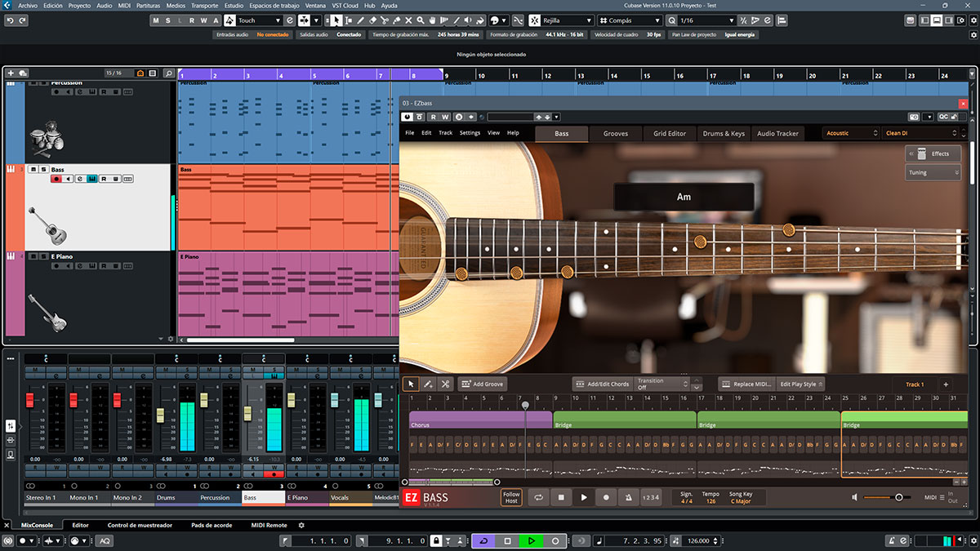Open setup gear next to MIDI Remote tab
The image size is (980, 551).
coord(301,525)
